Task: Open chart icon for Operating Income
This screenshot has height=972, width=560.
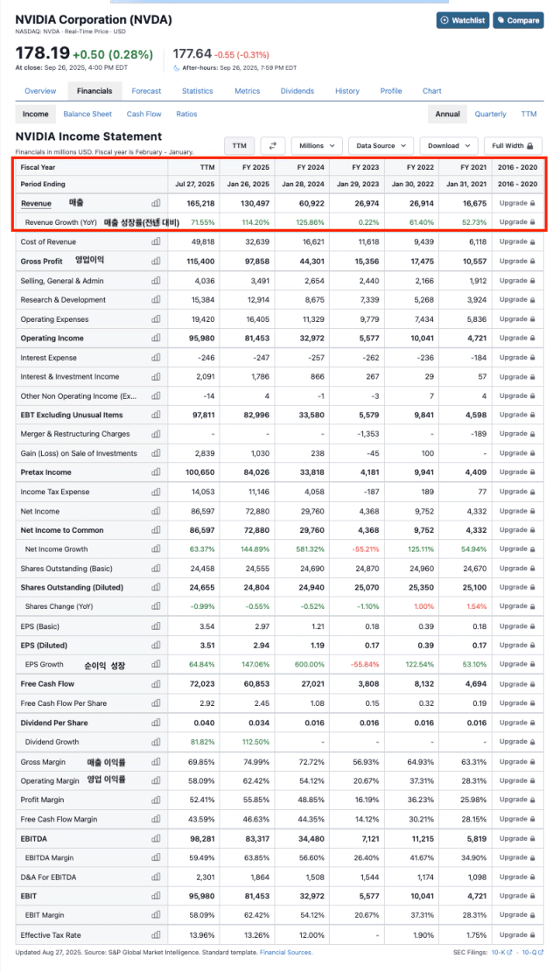Action: 156,338
